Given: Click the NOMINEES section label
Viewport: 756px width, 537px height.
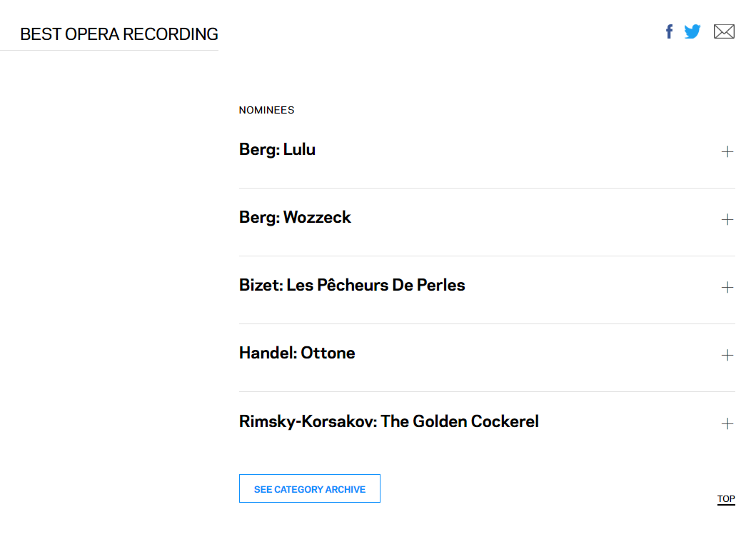Looking at the screenshot, I should click(266, 110).
